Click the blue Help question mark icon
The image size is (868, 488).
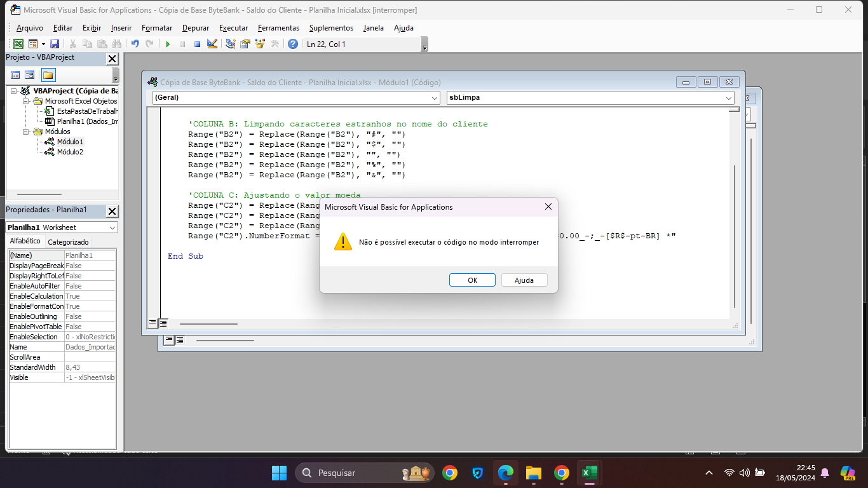pyautogui.click(x=292, y=44)
